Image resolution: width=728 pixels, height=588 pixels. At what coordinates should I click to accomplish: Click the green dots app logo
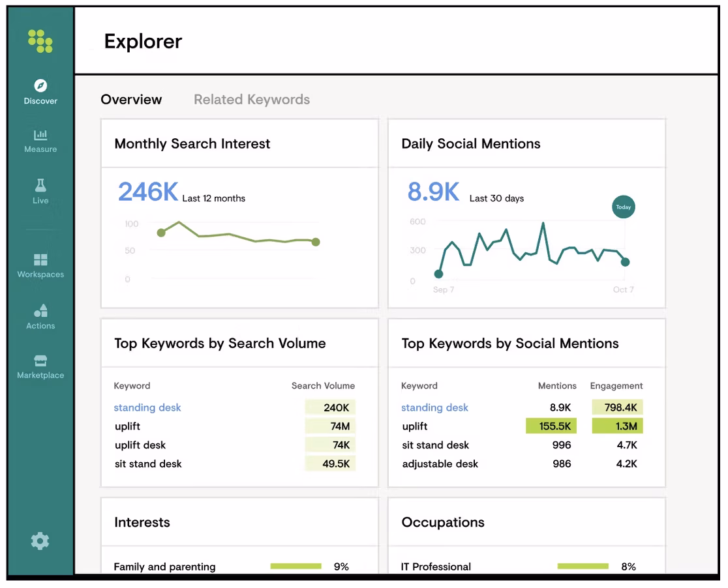tap(40, 40)
